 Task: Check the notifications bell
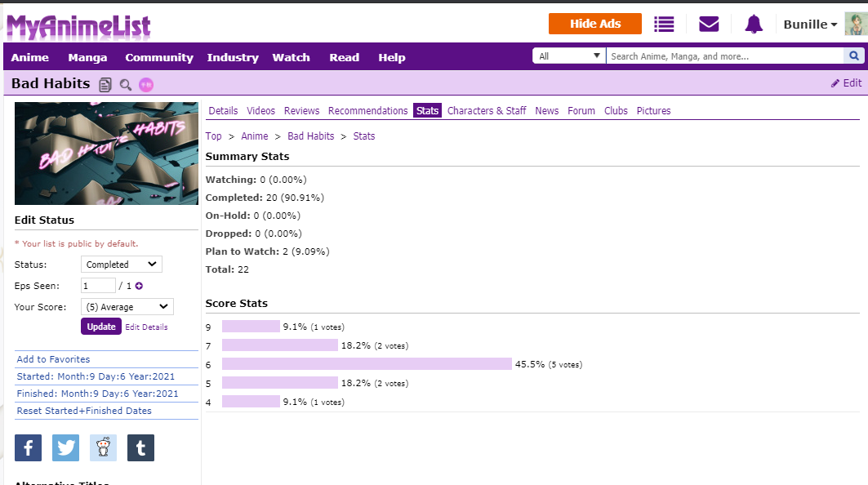point(753,24)
